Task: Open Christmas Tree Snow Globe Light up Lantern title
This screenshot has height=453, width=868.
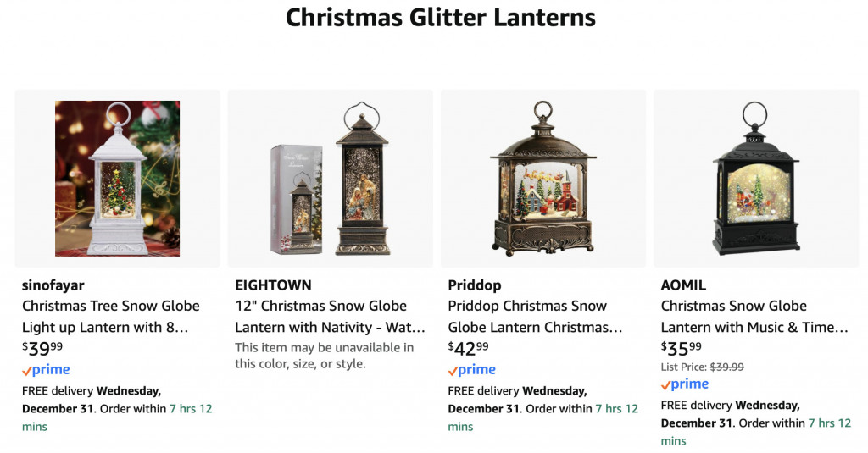Action: point(110,317)
